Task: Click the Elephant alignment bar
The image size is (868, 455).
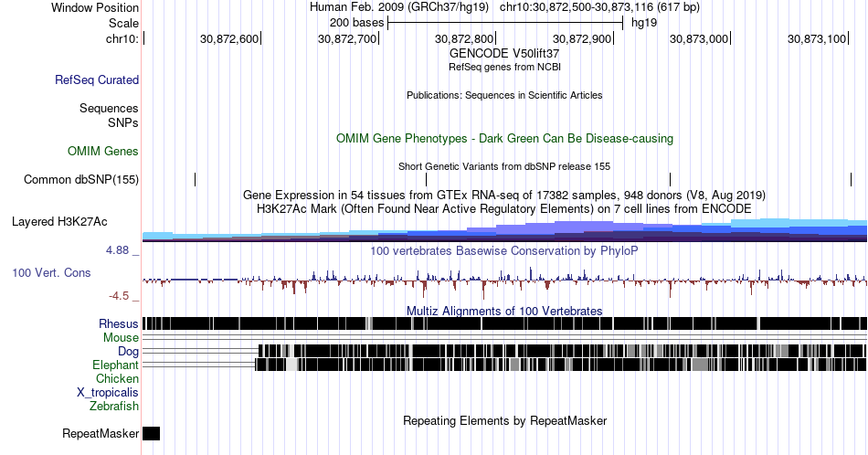Action: (561, 365)
